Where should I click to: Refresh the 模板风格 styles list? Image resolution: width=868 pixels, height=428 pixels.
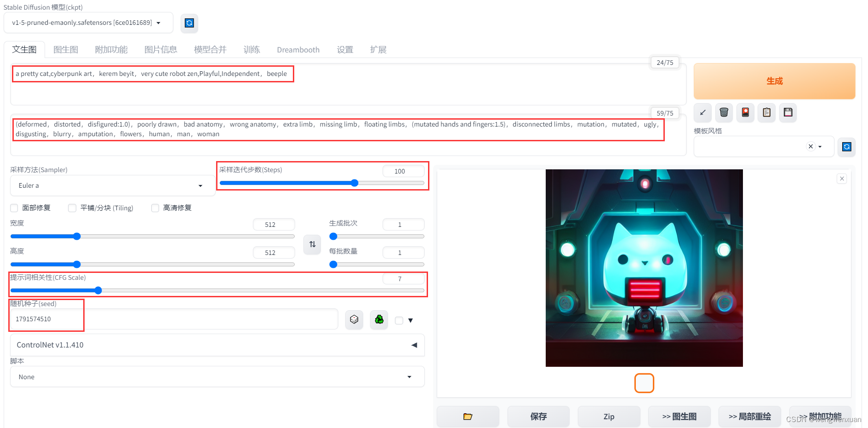pyautogui.click(x=846, y=147)
